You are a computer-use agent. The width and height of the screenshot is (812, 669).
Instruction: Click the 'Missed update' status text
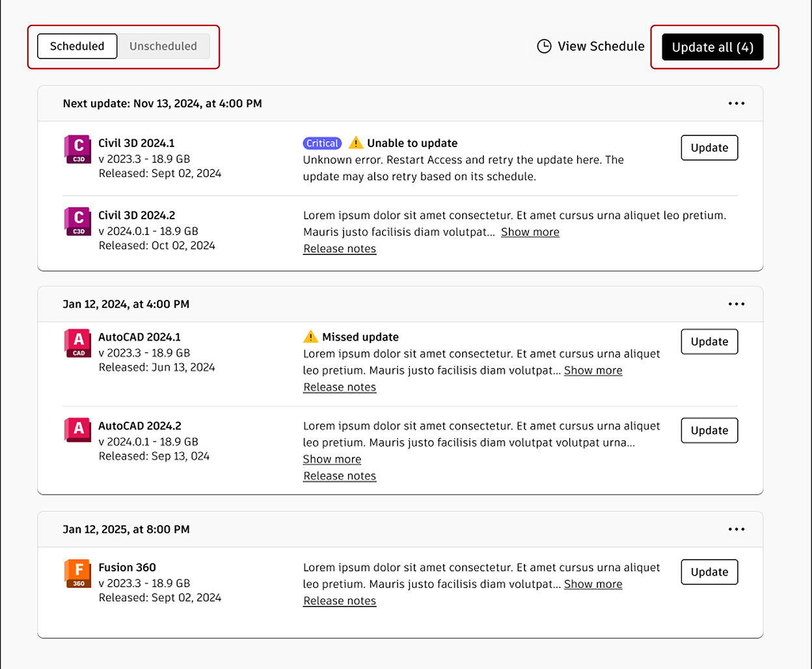(360, 337)
